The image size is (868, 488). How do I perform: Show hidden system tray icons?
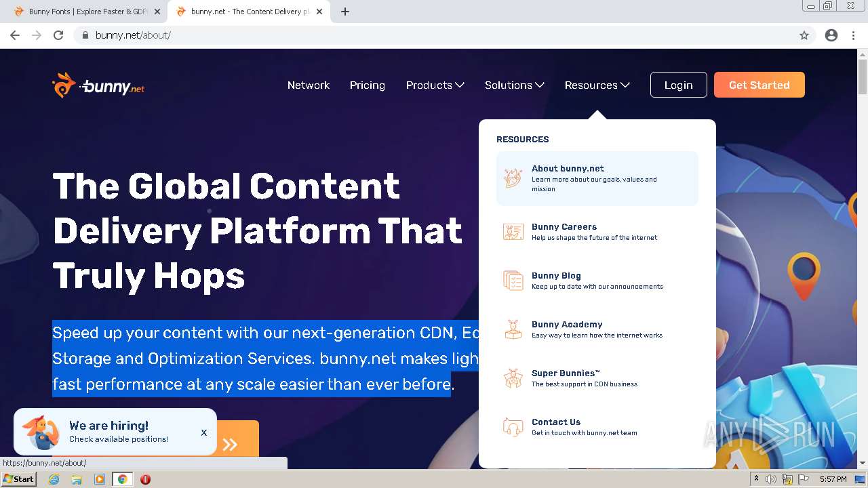756,479
